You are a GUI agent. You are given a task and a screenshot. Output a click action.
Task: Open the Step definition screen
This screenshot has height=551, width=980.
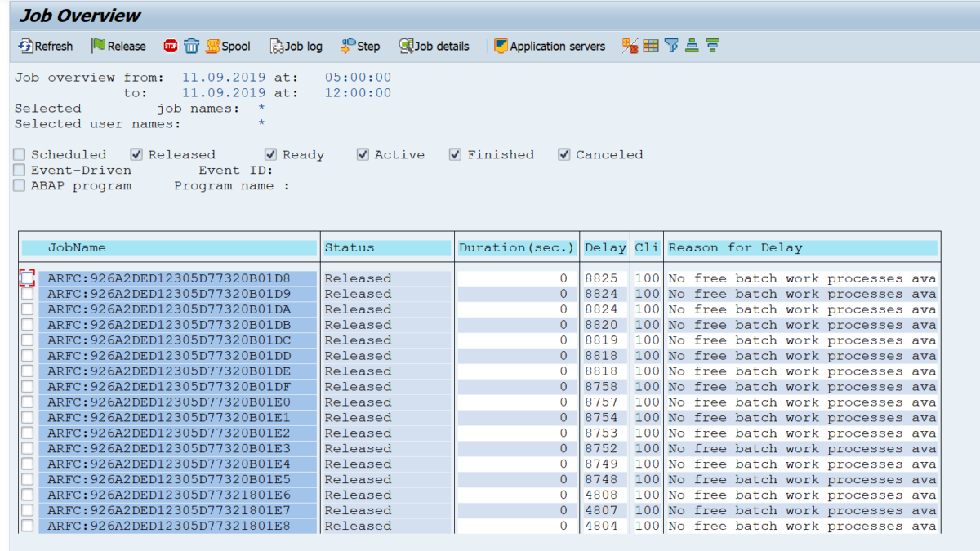tap(360, 46)
